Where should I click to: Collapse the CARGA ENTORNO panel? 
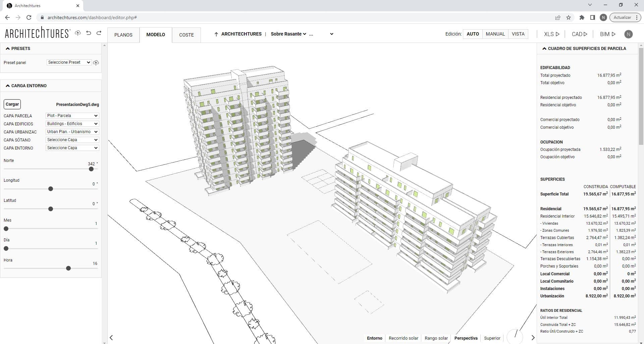pos(7,85)
